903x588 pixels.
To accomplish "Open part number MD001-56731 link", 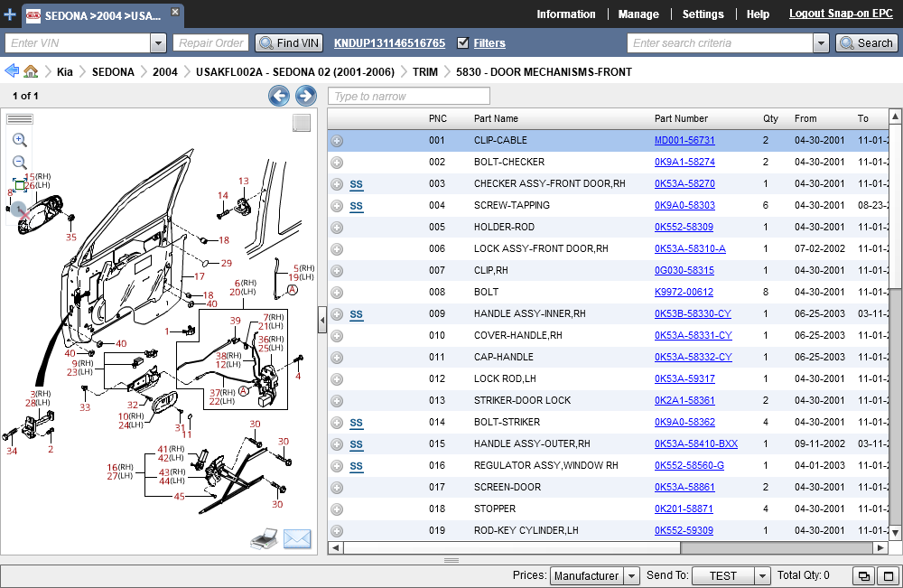I will [x=684, y=141].
